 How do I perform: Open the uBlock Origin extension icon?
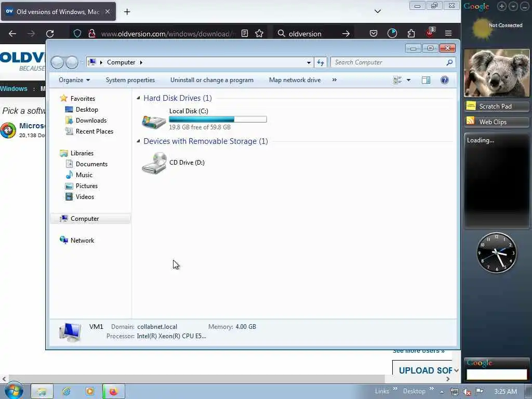[x=430, y=33]
